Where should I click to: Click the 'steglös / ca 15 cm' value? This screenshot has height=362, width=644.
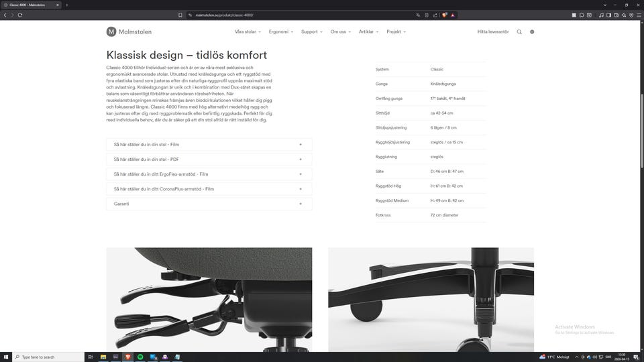click(447, 142)
